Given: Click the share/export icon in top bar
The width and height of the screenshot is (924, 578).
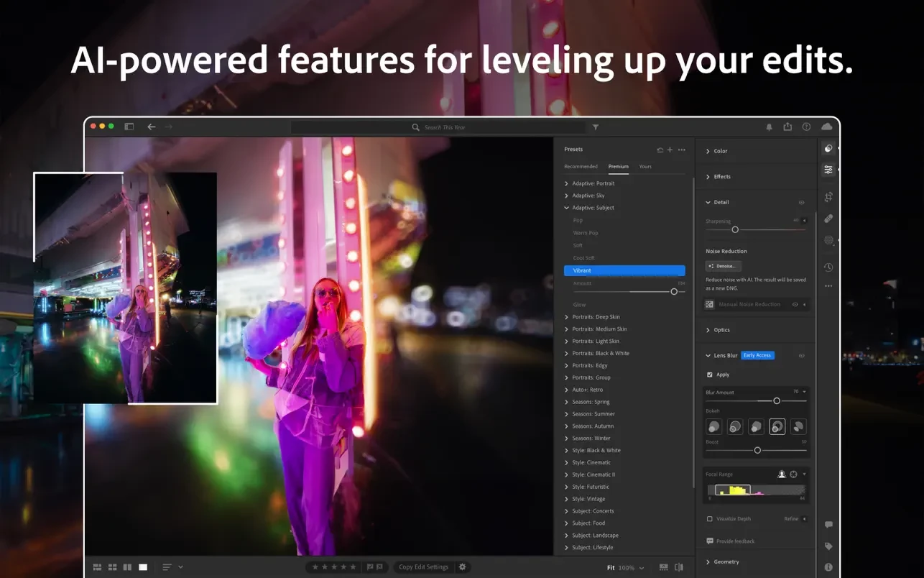Looking at the screenshot, I should (787, 127).
